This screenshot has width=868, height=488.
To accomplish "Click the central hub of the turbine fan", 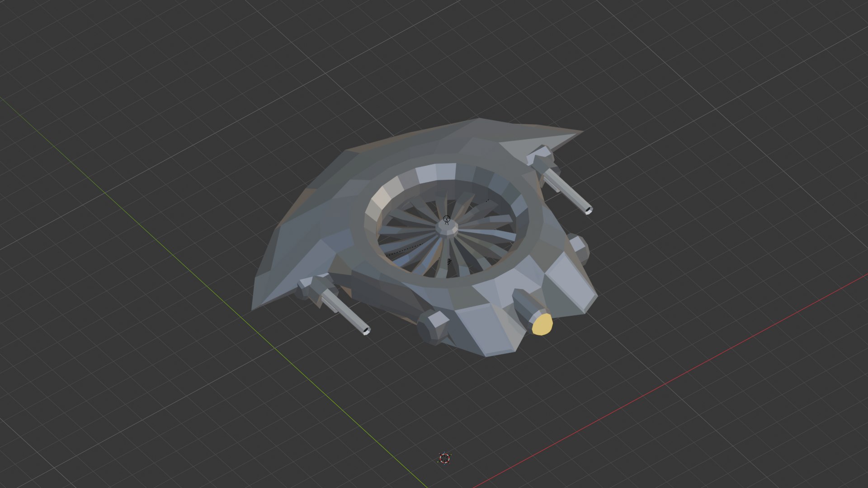I will 447,228.
